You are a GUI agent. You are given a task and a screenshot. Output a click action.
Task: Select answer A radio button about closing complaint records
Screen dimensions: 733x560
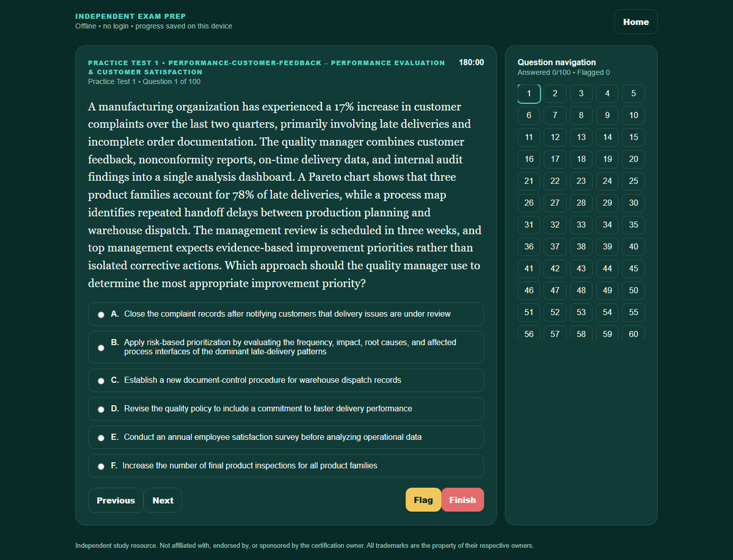101,315
